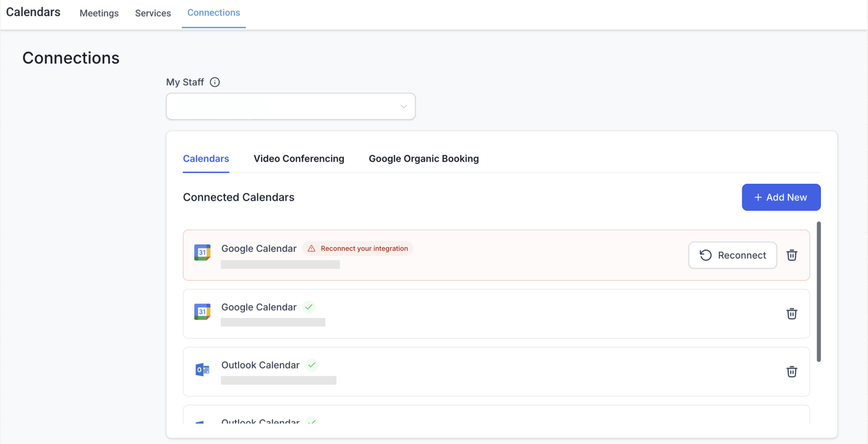Click the Reconnect button
Screen dimensions: 868x444
point(732,255)
